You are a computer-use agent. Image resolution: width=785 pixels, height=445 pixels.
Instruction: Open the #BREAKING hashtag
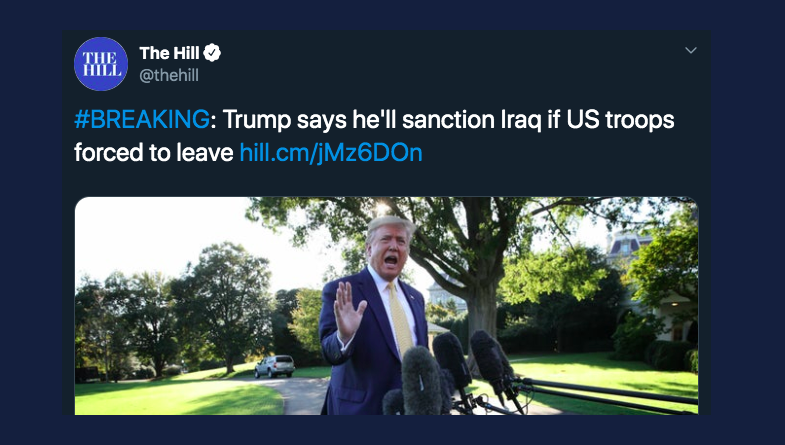(142, 120)
